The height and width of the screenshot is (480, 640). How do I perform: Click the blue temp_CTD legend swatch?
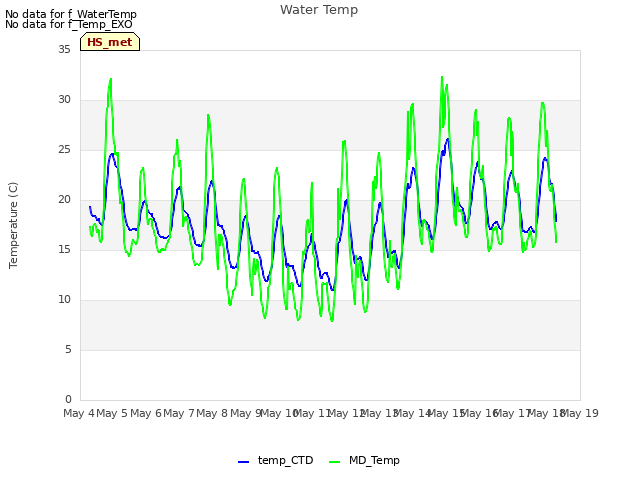[x=243, y=462]
